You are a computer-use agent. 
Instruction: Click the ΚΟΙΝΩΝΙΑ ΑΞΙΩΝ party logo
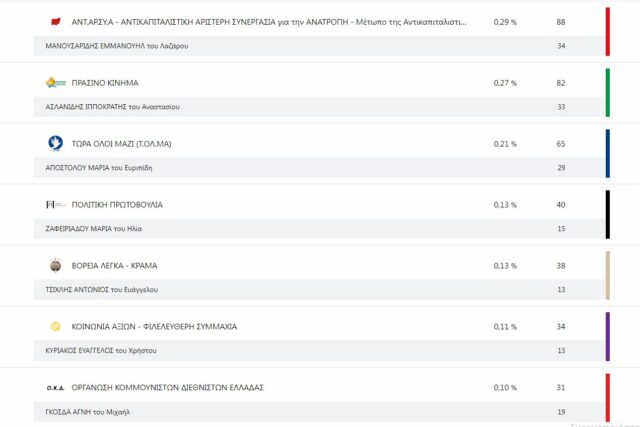coord(55,326)
